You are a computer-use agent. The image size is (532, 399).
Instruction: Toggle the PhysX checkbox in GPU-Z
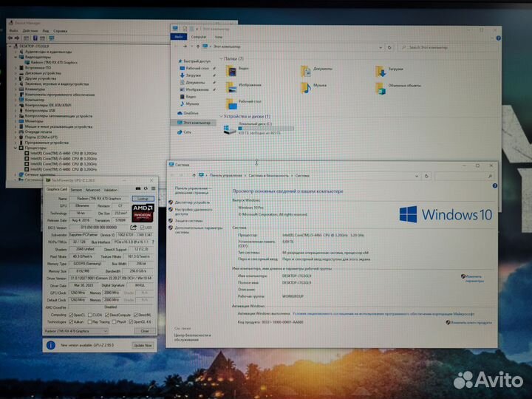[x=115, y=321]
